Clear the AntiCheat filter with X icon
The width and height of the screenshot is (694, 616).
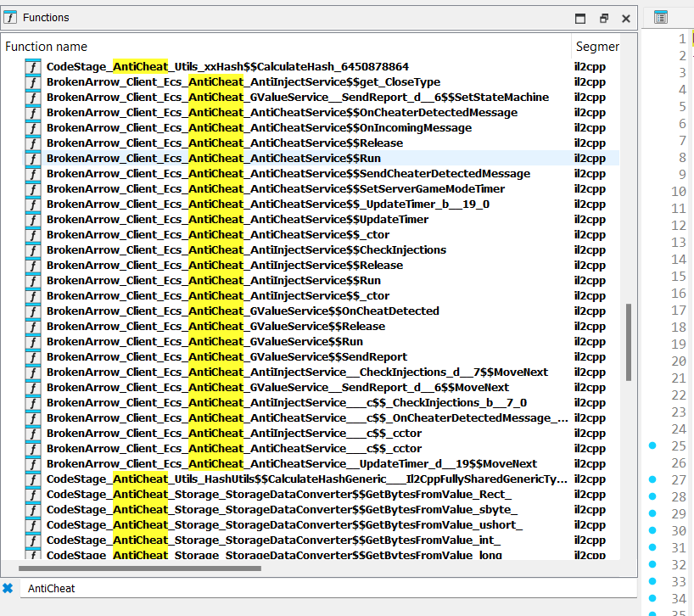(x=8, y=588)
